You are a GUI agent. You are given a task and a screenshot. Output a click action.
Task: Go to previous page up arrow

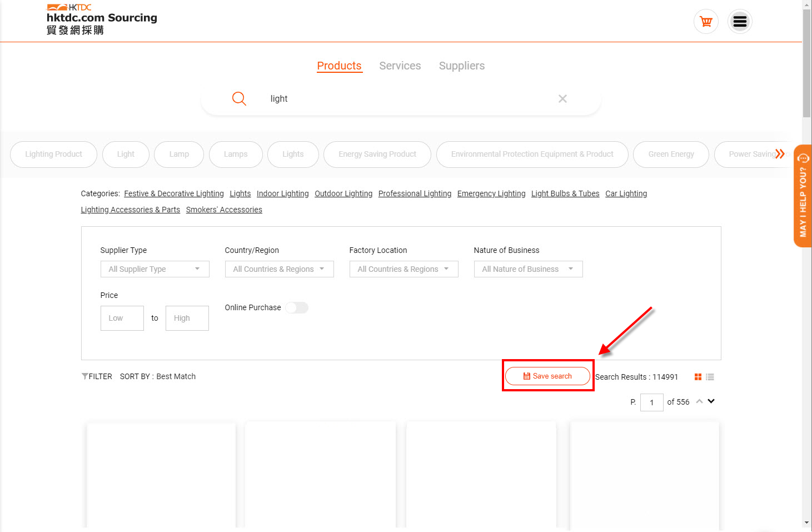pyautogui.click(x=699, y=401)
